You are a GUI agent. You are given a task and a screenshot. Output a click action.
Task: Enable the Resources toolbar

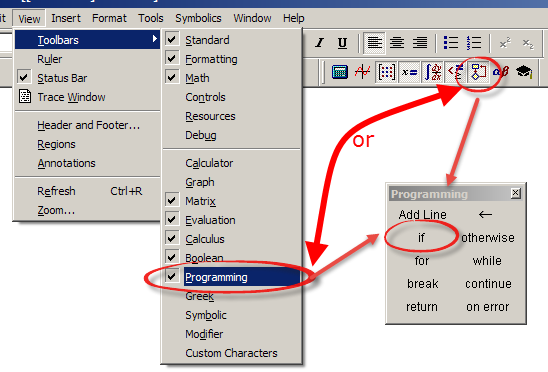point(231,116)
